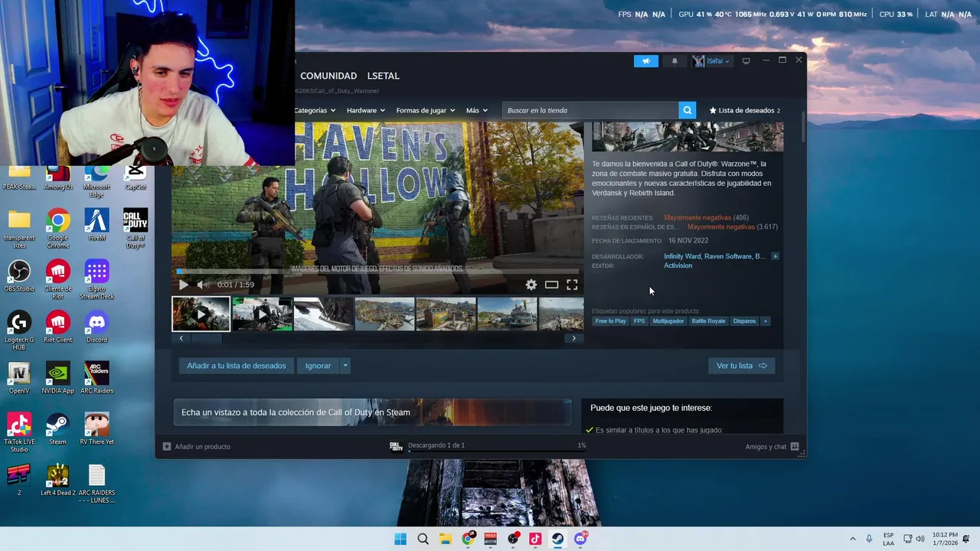Open COMUNIDAD tab
Image resolution: width=980 pixels, height=551 pixels.
tap(328, 76)
